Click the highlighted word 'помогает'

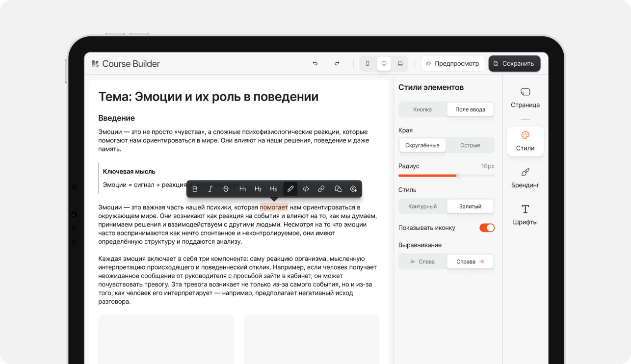tap(274, 207)
